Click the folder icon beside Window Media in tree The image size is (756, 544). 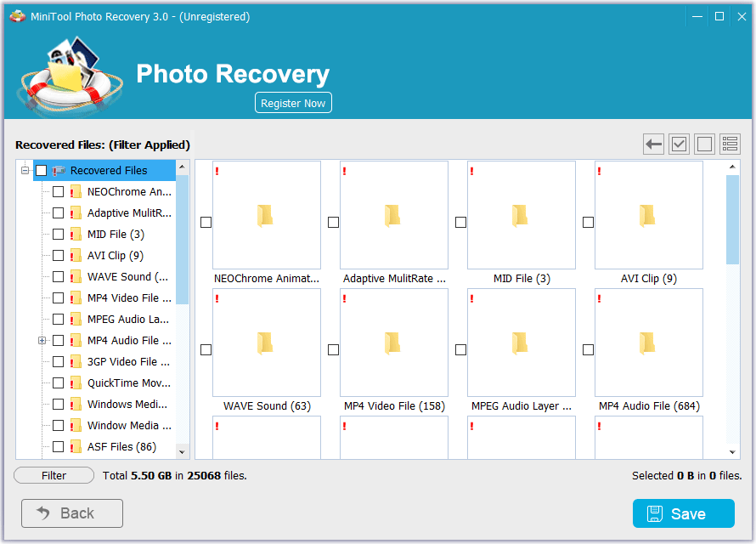(x=76, y=425)
